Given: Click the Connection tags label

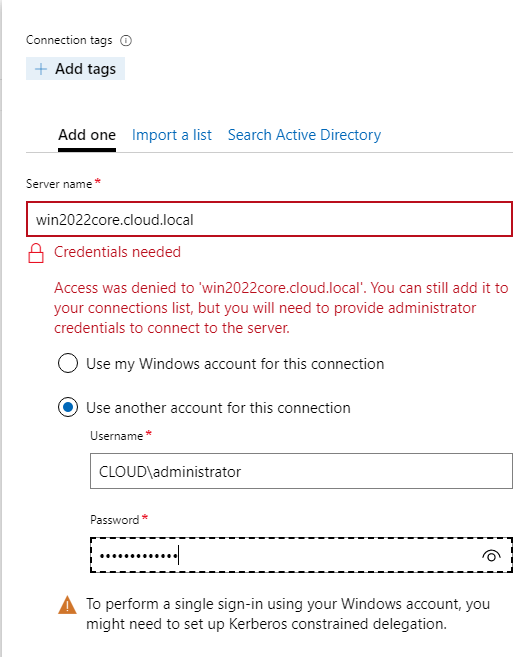Looking at the screenshot, I should pyautogui.click(x=69, y=40).
